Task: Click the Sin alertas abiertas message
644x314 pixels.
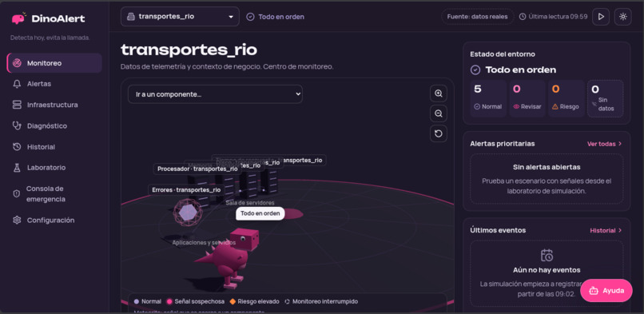Action: pos(547,168)
